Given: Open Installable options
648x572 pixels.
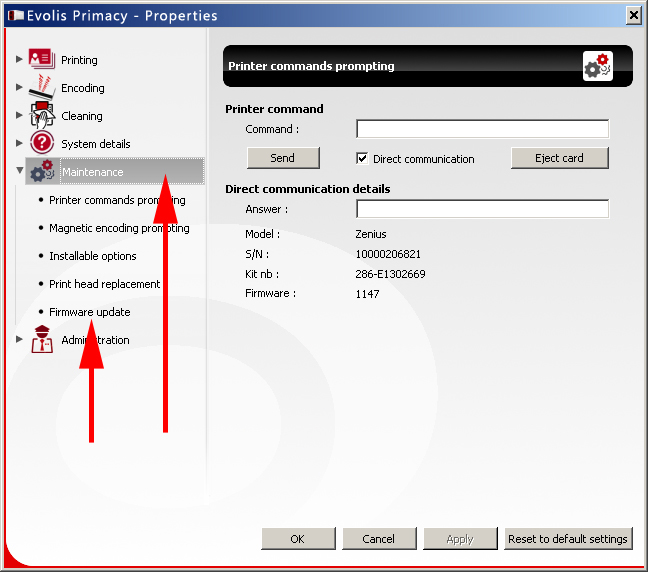Looking at the screenshot, I should tap(93, 256).
